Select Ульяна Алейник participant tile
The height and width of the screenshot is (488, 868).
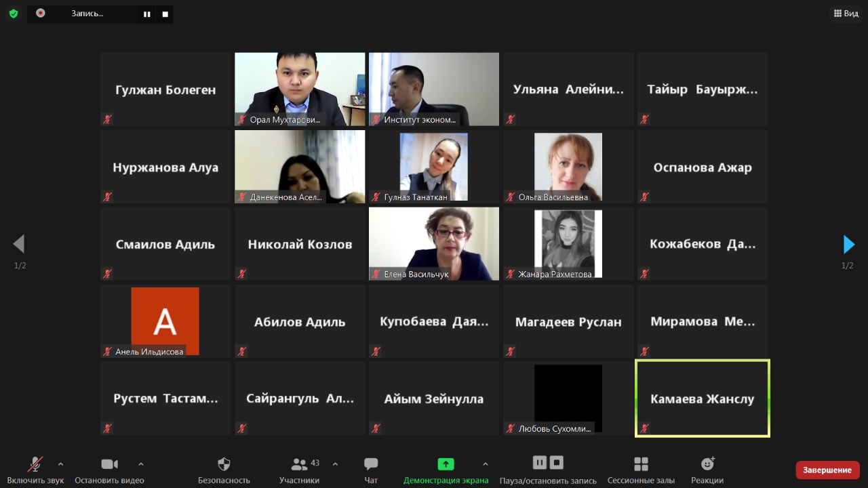568,89
